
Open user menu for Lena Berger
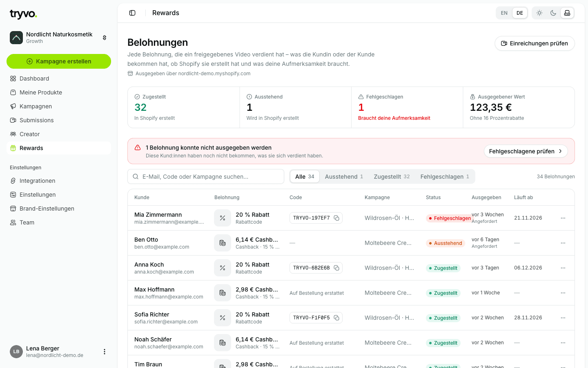(105, 352)
